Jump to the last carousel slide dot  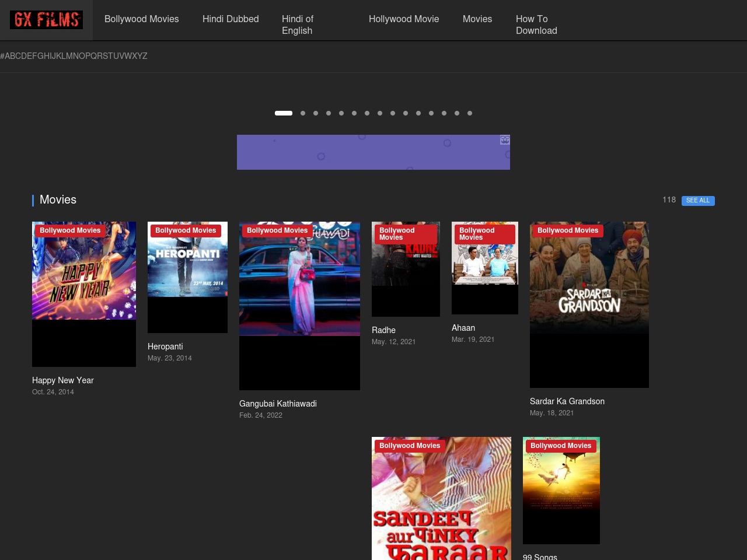point(470,113)
